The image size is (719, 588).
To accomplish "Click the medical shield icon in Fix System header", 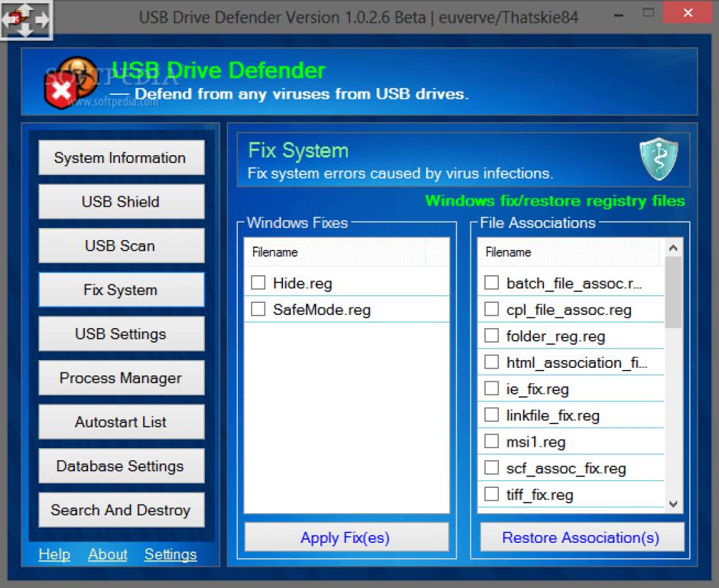I will tap(659, 158).
